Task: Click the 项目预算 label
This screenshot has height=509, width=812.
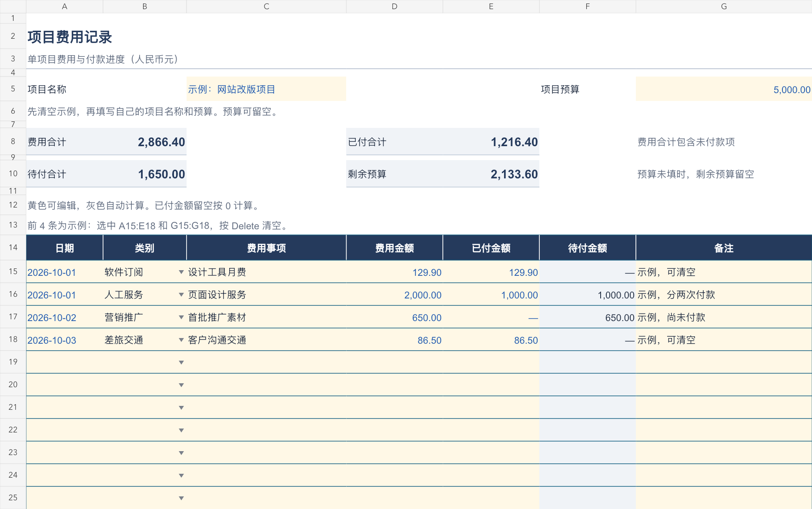Action: (560, 89)
